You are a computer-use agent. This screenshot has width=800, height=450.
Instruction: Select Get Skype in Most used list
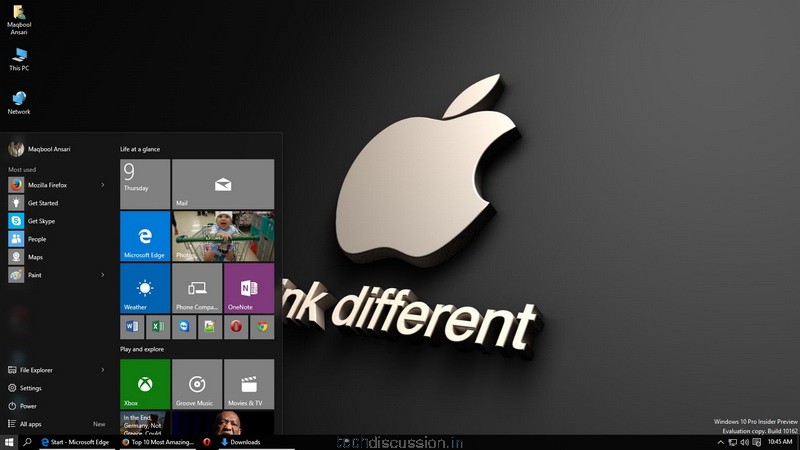point(41,221)
